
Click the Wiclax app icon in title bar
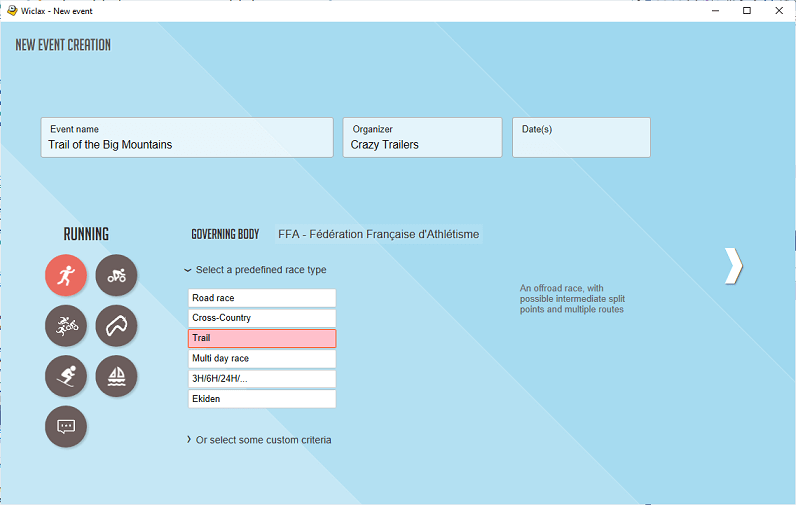click(x=12, y=11)
